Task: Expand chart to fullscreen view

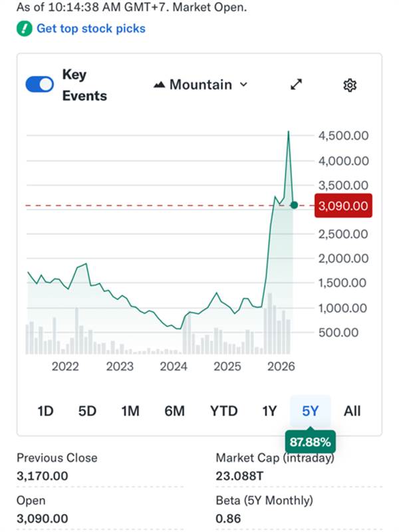Action: tap(297, 84)
